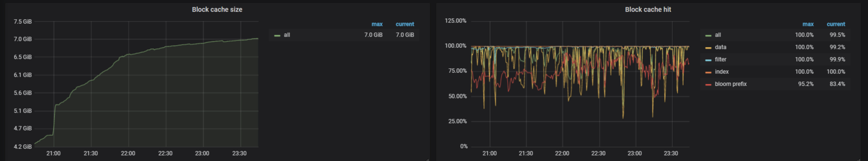Screen dimensions: 868x161
Task: Toggle the 'filter' series label in legend
Action: [x=720, y=59]
